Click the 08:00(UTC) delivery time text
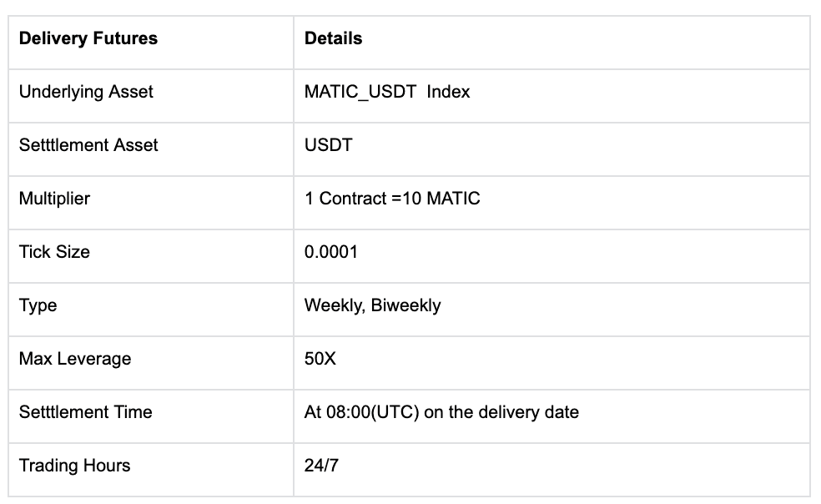This screenshot has height=504, width=821. pos(372,412)
